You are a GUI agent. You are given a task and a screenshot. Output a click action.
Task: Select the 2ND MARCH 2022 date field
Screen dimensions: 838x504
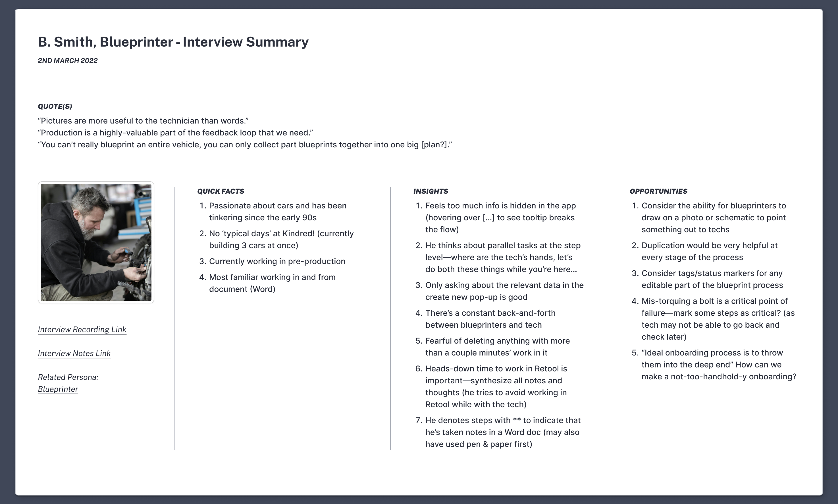tap(68, 60)
